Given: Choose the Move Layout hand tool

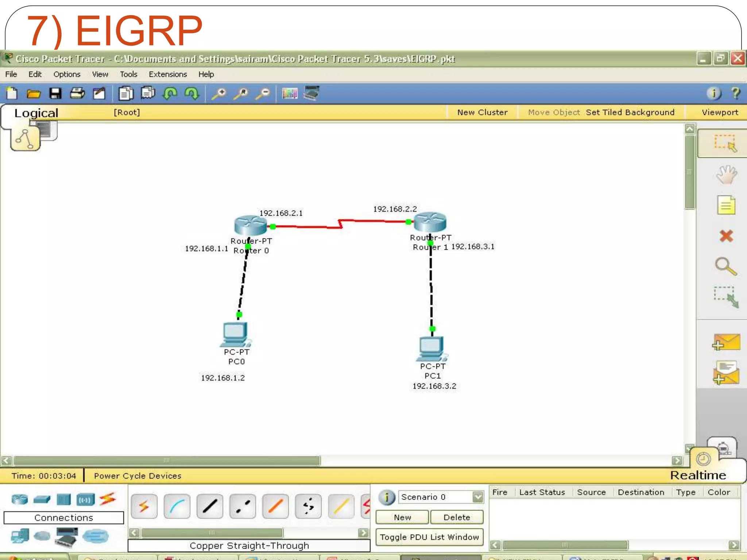Looking at the screenshot, I should point(726,175).
